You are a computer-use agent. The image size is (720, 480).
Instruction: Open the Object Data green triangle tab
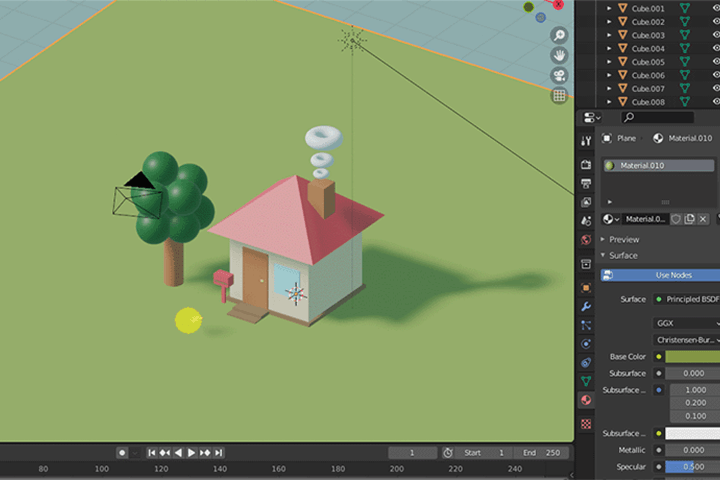[x=586, y=381]
